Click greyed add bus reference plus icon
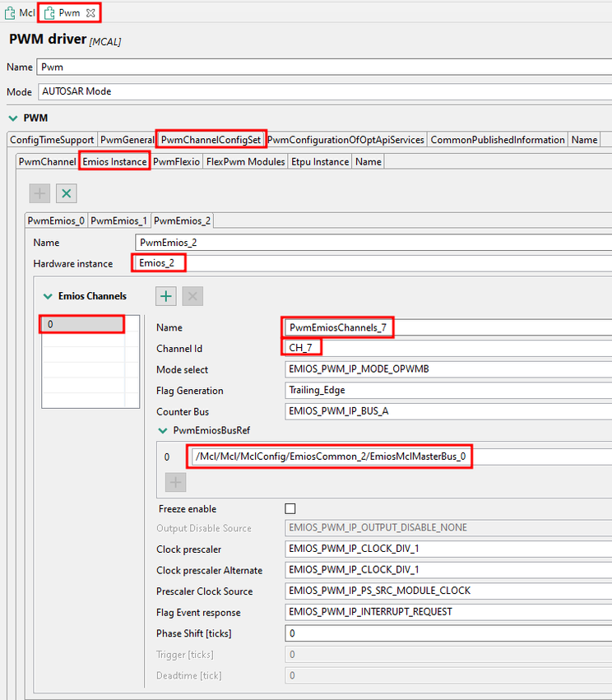Screen dimensions: 612x700 click(x=175, y=482)
